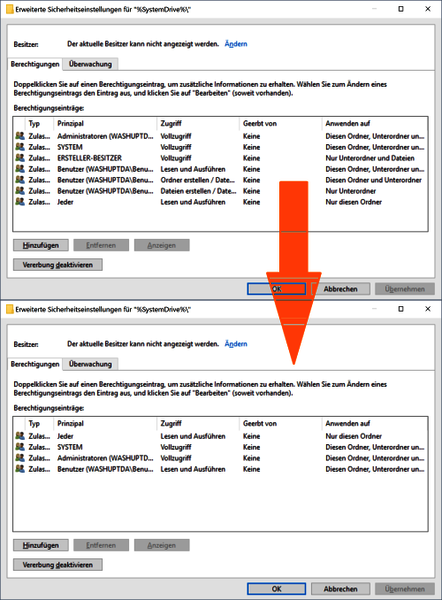Select Administratoren entry in lower window list
Screen dimensions: 442x600
220,458
